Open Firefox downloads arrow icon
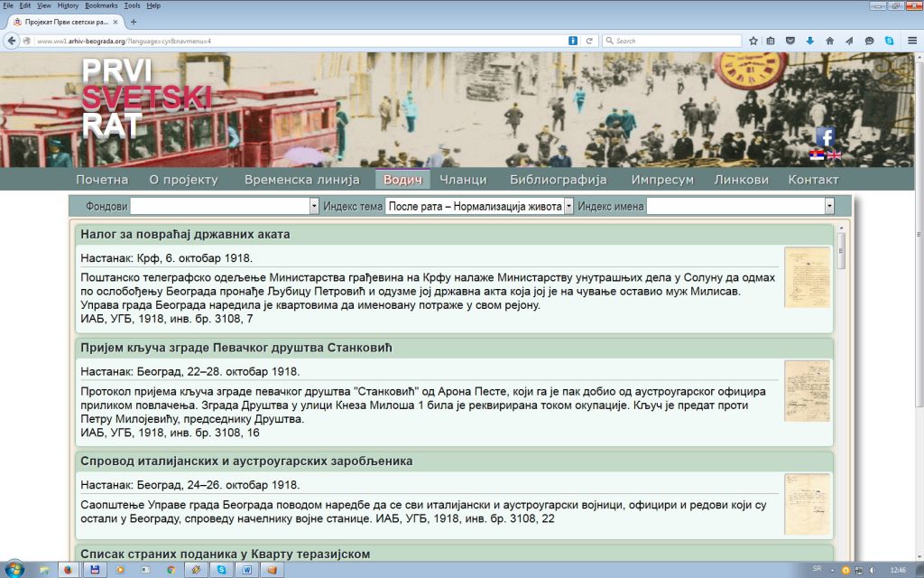Image resolution: width=924 pixels, height=578 pixels. pos(809,41)
